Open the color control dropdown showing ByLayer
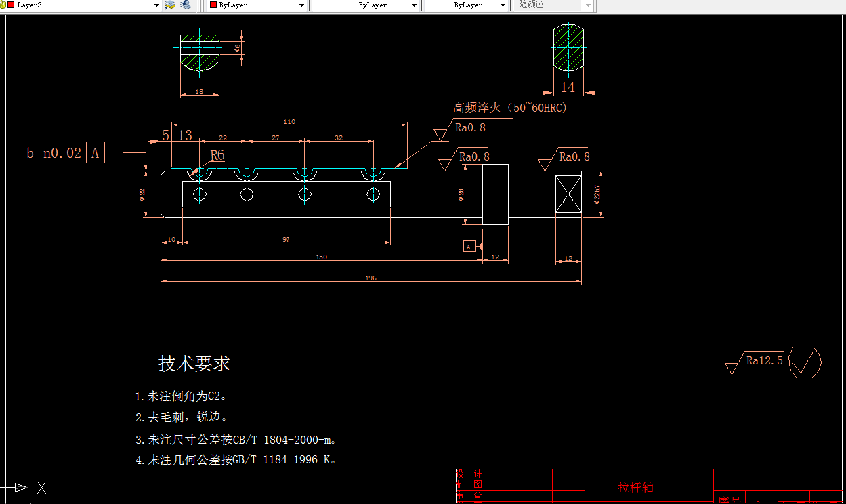Screen dimensions: 846x504 302,5
